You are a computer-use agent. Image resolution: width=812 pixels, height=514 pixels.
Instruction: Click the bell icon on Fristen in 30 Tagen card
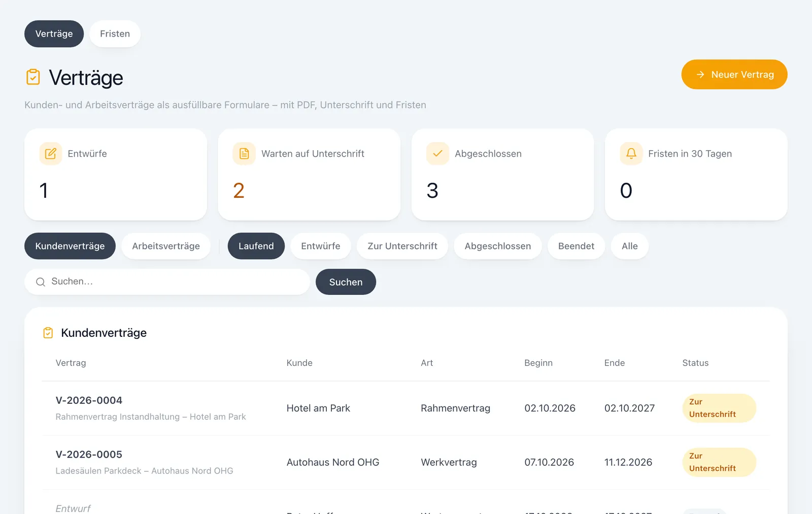coord(631,154)
